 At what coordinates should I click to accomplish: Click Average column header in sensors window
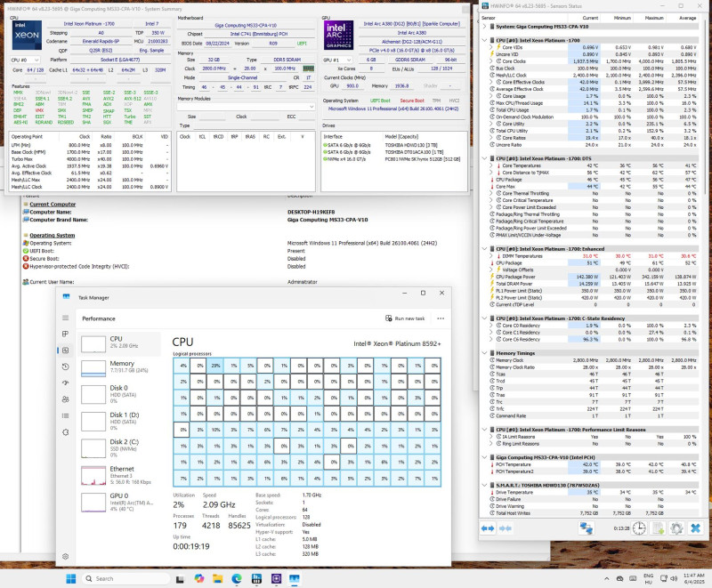tap(687, 18)
